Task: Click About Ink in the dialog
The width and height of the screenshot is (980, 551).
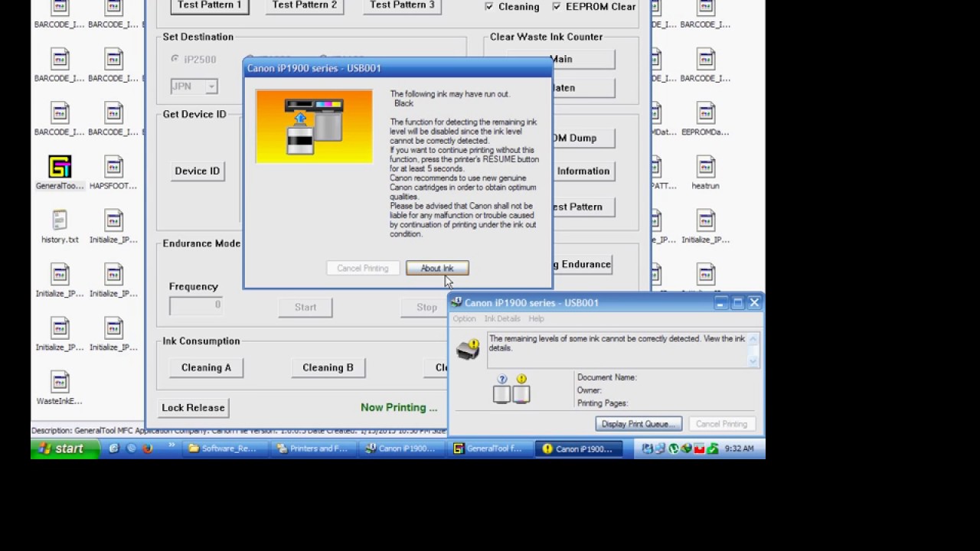Action: point(437,268)
